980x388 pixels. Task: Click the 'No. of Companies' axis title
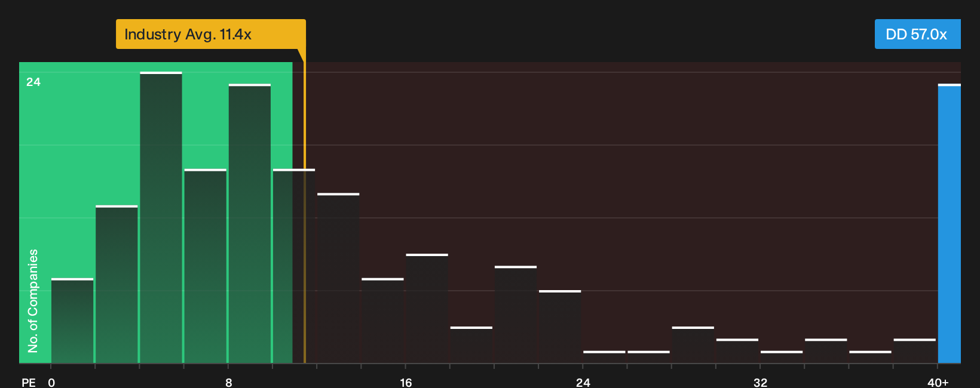pos(33,300)
